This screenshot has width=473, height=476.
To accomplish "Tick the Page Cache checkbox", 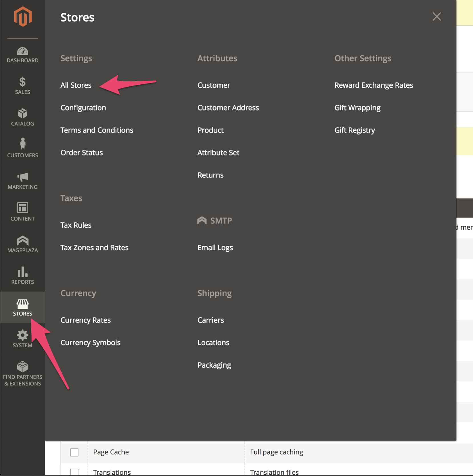I will coord(74,452).
